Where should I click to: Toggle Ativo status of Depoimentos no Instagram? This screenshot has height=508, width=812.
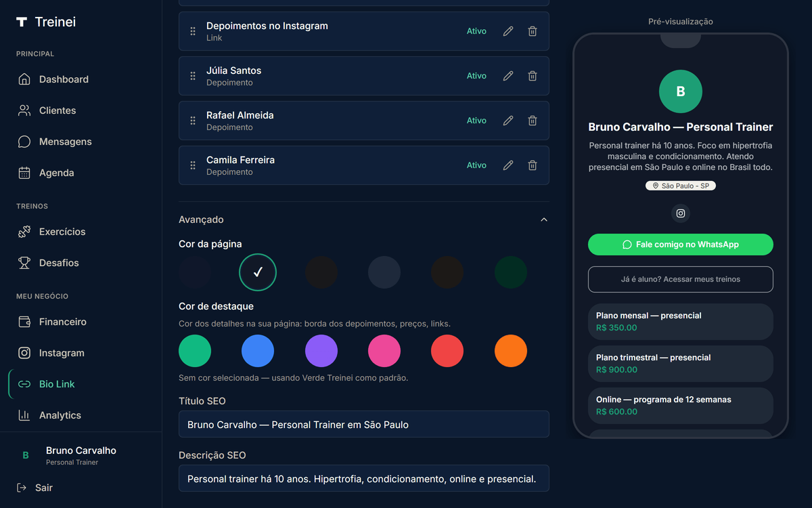476,31
